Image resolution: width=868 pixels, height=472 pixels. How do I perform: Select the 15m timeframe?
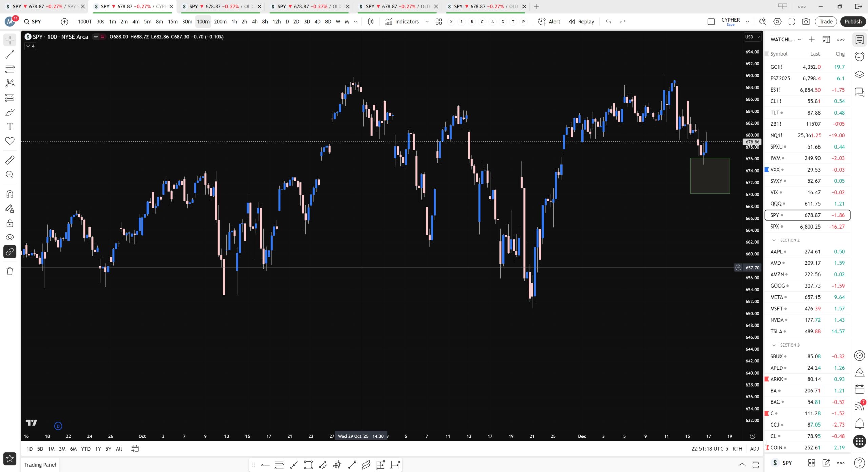pos(172,22)
